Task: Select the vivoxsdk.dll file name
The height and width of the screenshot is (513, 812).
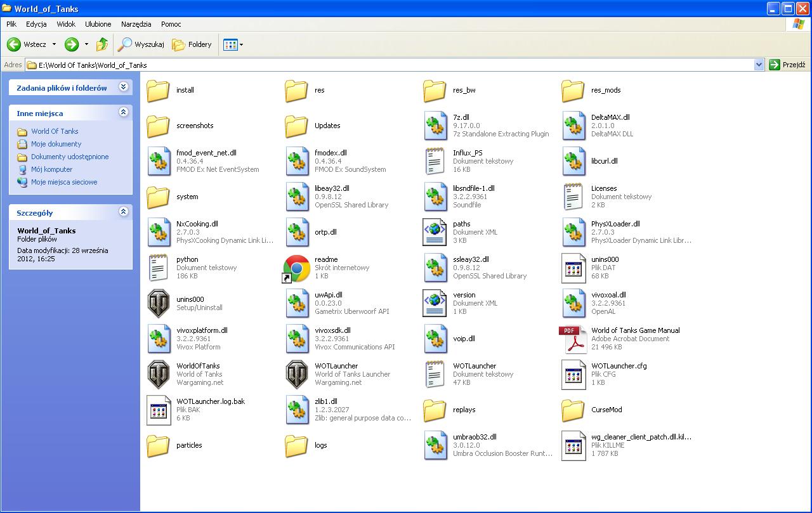Action: (332, 330)
